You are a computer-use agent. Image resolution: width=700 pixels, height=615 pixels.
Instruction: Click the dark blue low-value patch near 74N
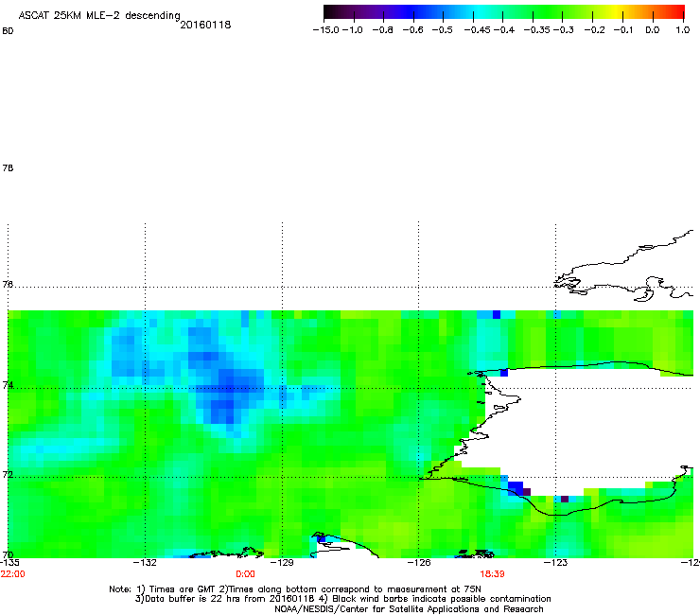pos(230,389)
